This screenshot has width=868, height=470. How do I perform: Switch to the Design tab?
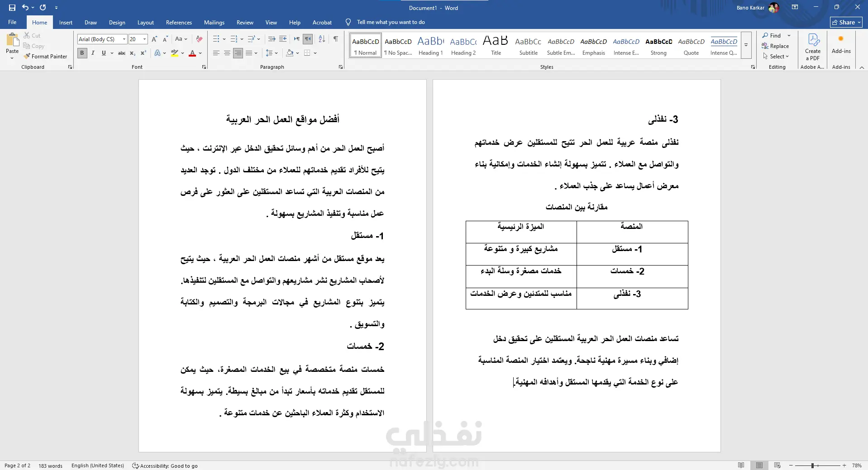[117, 23]
